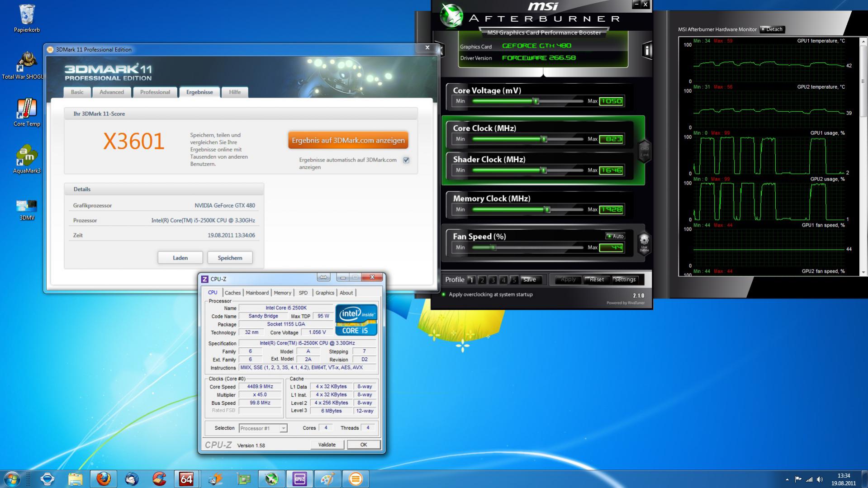The width and height of the screenshot is (868, 488).
Task: Open the 3DMV desktop icon
Action: click(27, 210)
